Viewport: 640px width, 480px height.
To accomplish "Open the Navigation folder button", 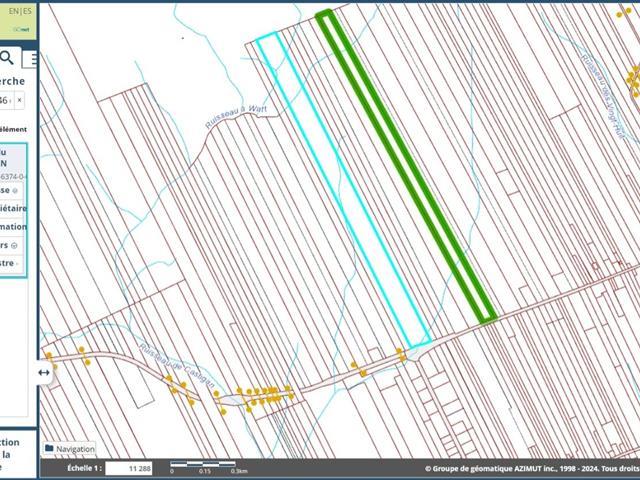I will click(69, 449).
